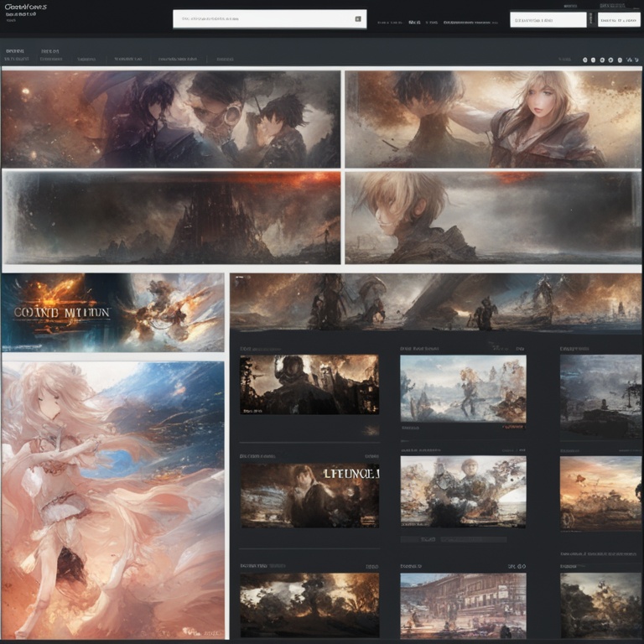Open the blond boy profile banner
Screen dimensions: 644x644
coord(493,218)
